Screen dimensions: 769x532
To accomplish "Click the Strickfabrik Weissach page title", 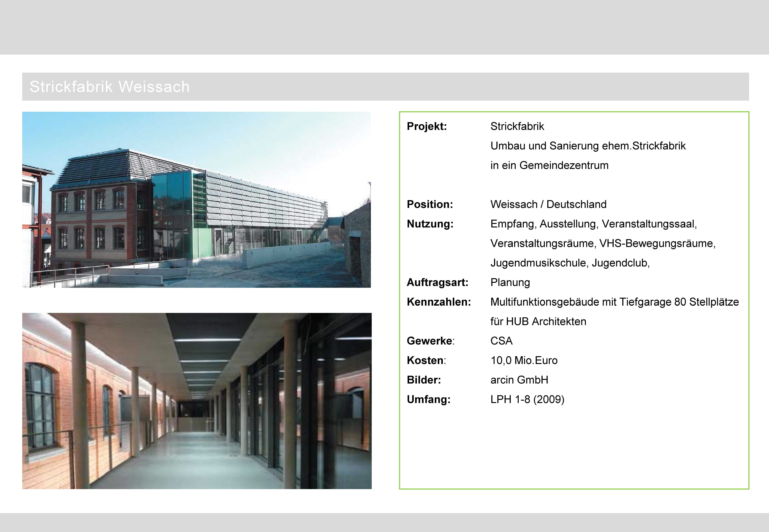I will pos(110,87).
